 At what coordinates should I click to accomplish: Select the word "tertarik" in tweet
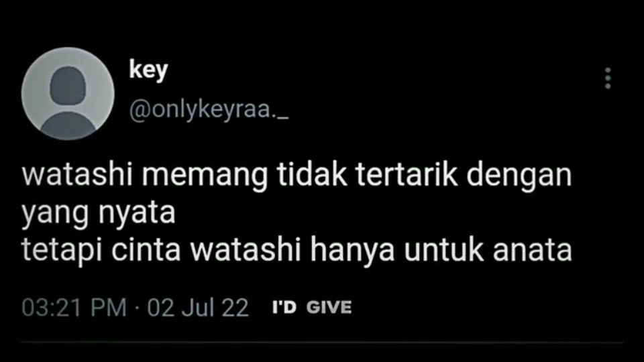(407, 175)
